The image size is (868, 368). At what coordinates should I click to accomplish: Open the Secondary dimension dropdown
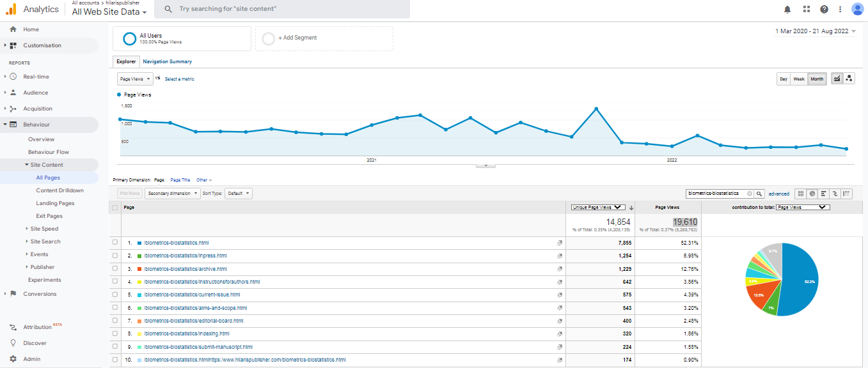pos(172,193)
